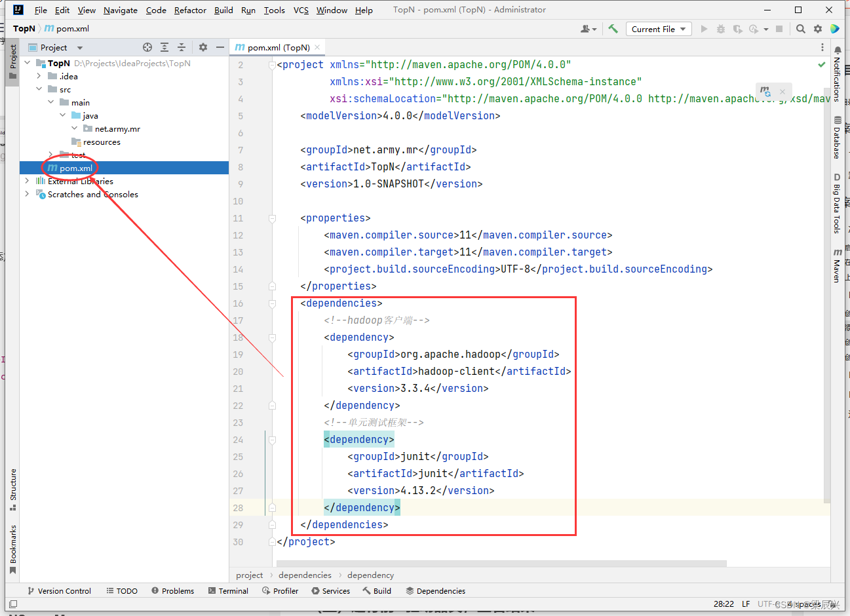This screenshot has width=850, height=616.
Task: Click the Select Opened File target icon
Action: pos(147,47)
